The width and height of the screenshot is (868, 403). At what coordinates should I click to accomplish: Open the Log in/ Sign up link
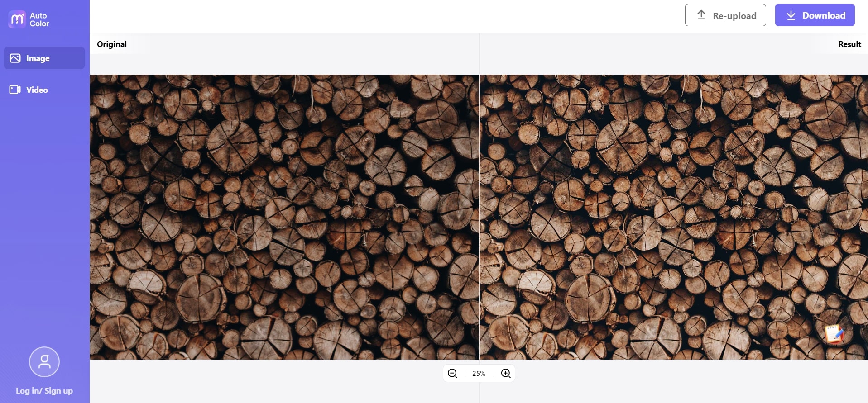[x=44, y=391]
